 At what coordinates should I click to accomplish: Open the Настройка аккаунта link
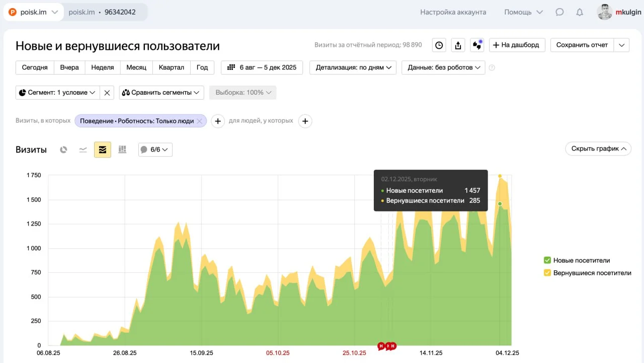pos(453,12)
